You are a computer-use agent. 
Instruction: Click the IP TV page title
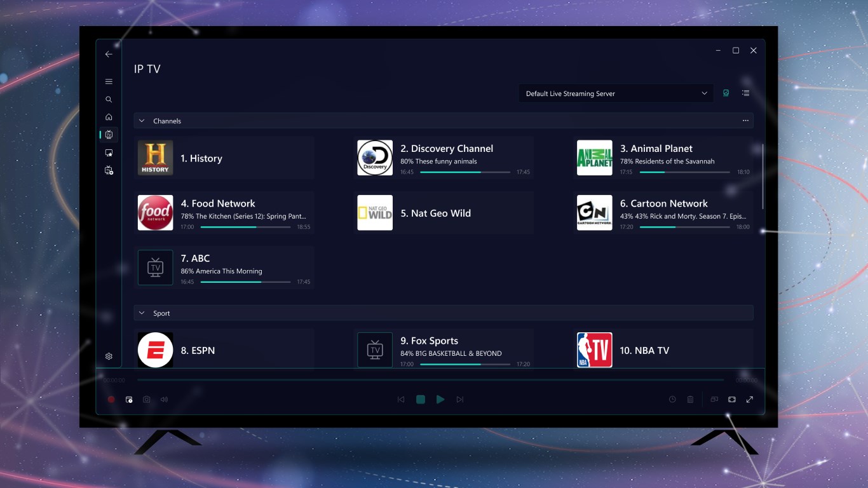(x=147, y=69)
